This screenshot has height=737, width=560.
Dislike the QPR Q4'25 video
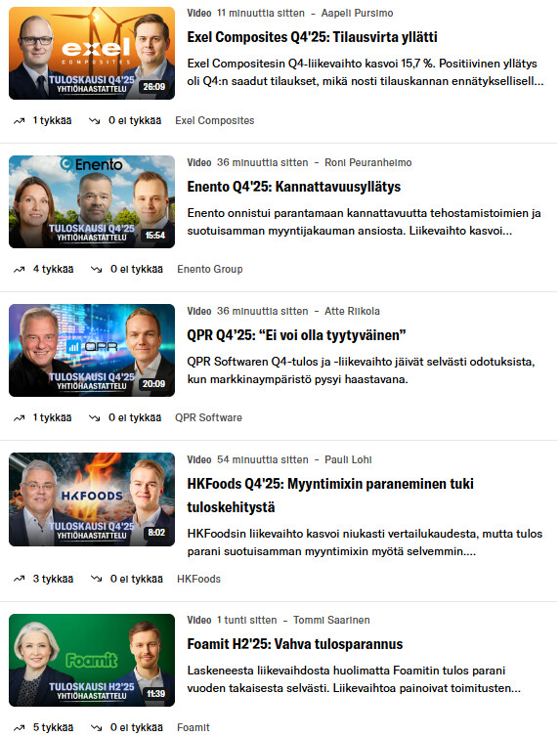coord(125,417)
